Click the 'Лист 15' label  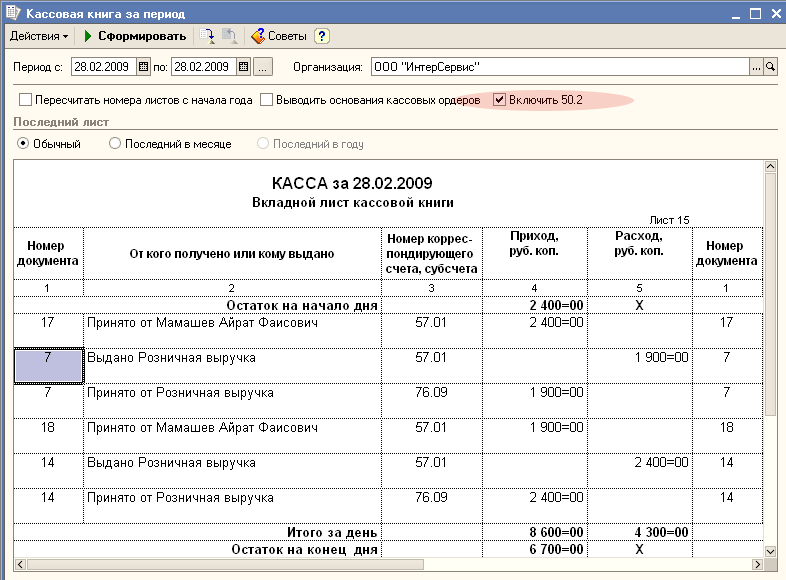pyautogui.click(x=669, y=220)
